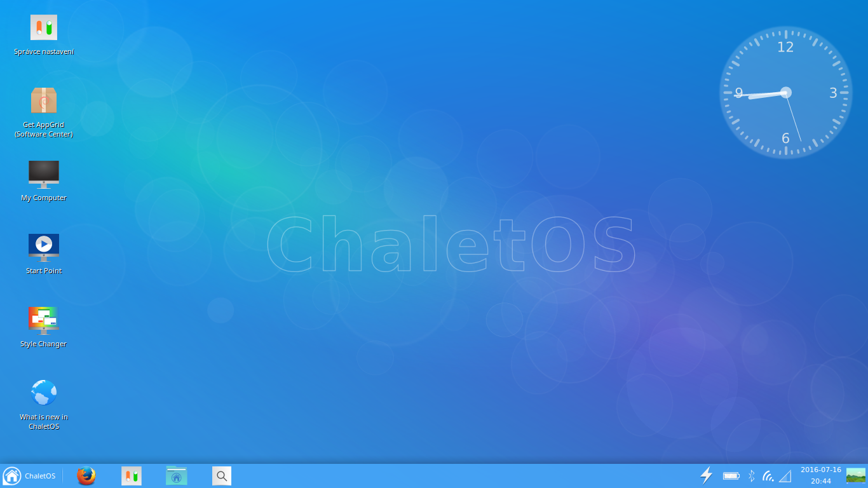This screenshot has height=488, width=868.
Task: Open the Bluetooth tray icon
Action: 751,476
